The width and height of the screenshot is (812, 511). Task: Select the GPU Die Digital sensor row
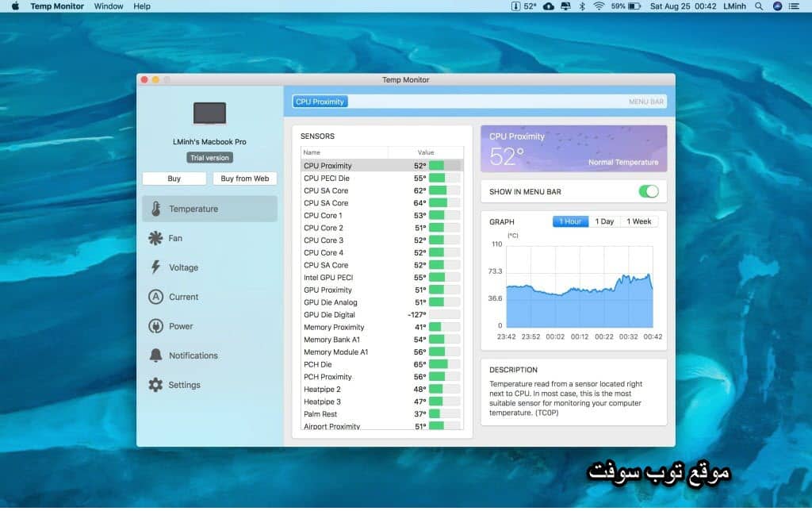[x=381, y=315]
